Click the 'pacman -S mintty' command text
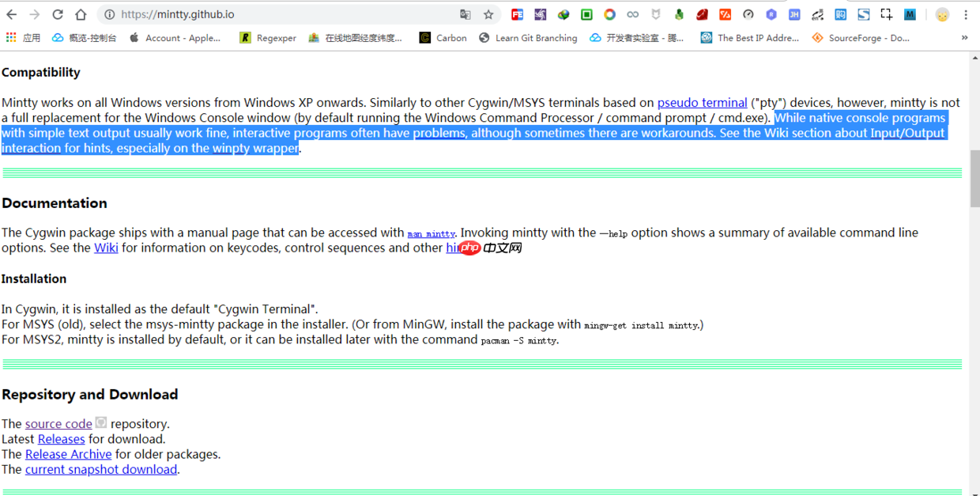The image size is (980, 496). (519, 341)
